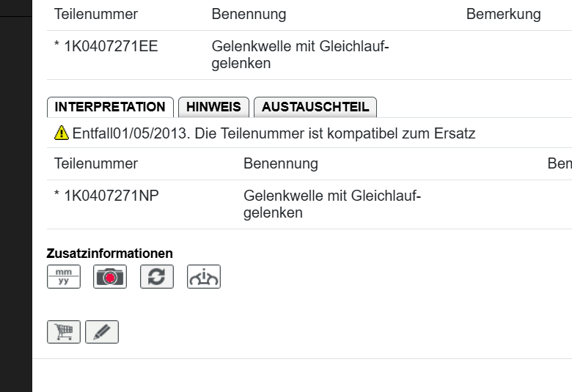Click the mm/yy date info icon
Image resolution: width=572 pixels, height=392 pixels.
[x=64, y=276]
